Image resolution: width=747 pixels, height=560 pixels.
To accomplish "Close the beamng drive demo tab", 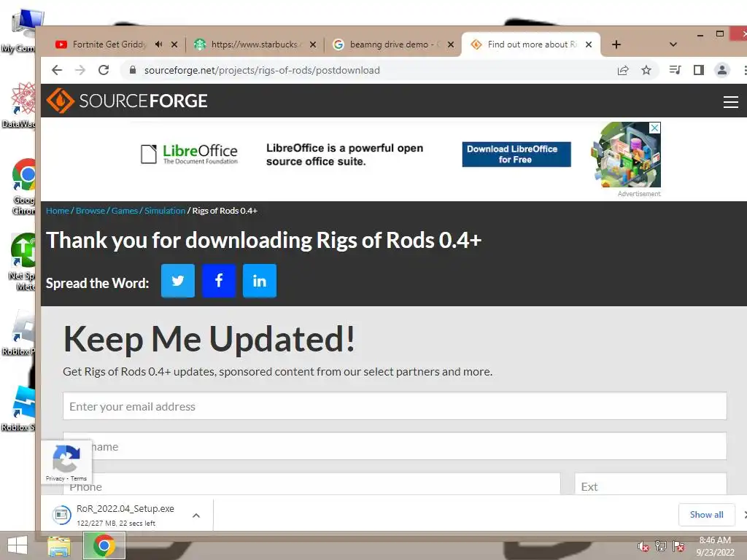I will coord(451,44).
